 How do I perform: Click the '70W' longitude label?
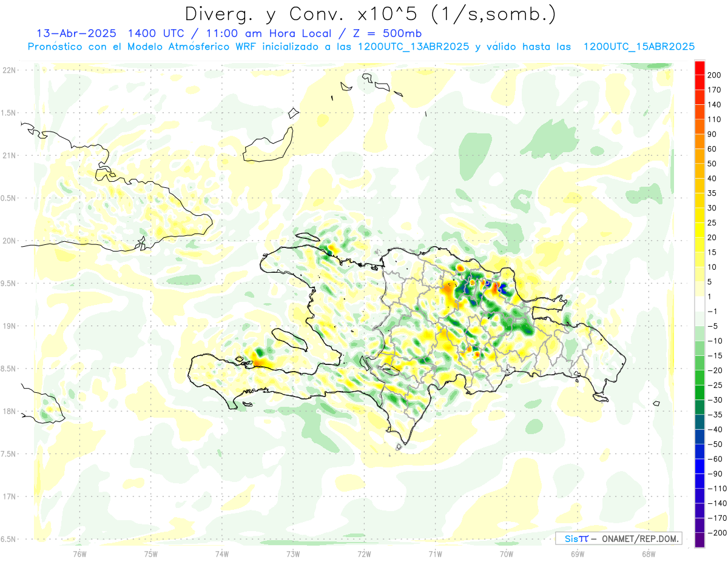507,554
